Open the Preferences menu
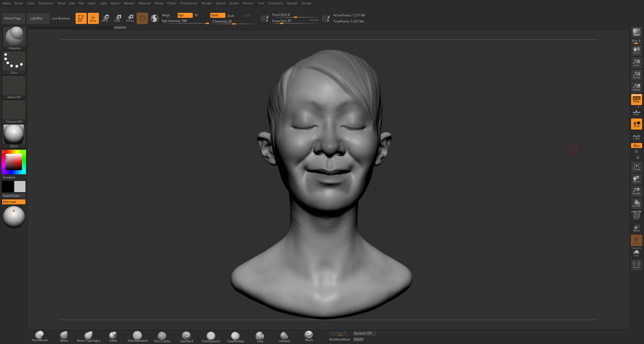Viewport: 644px width, 344px height. point(188,3)
